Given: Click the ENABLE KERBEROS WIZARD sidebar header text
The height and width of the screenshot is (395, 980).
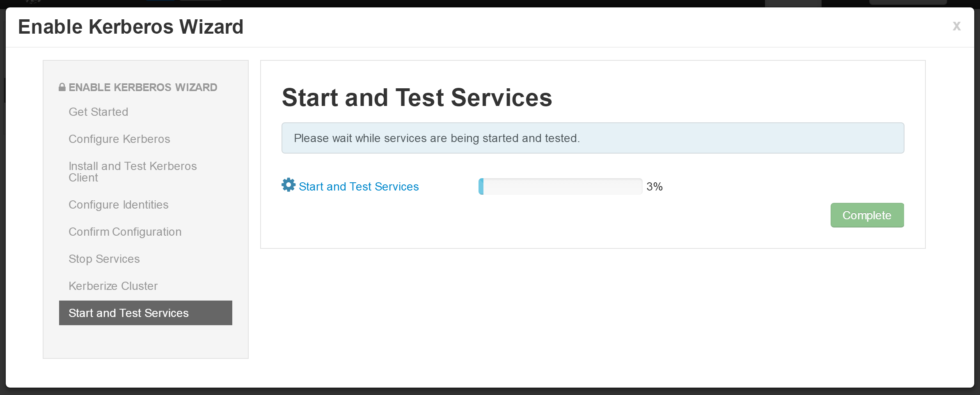Looking at the screenshot, I should point(143,87).
